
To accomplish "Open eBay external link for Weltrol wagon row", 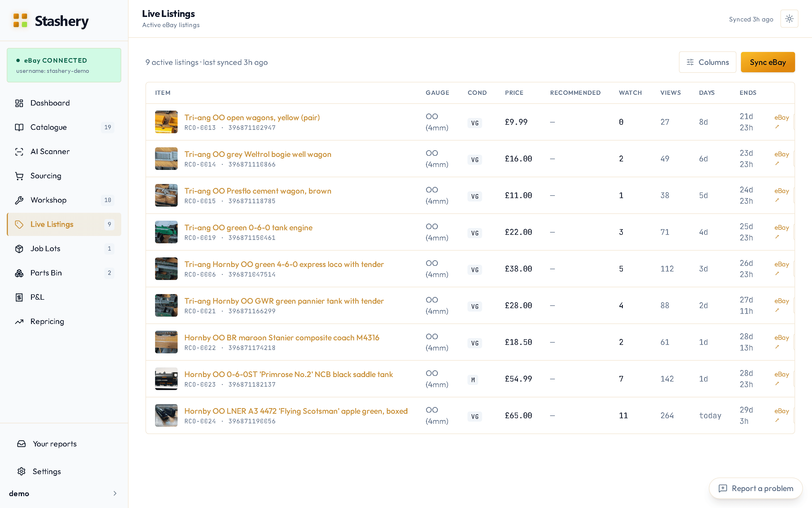I will 782,158.
